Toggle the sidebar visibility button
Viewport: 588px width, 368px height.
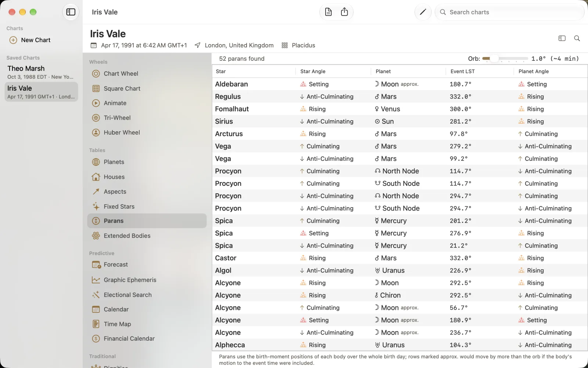71,12
